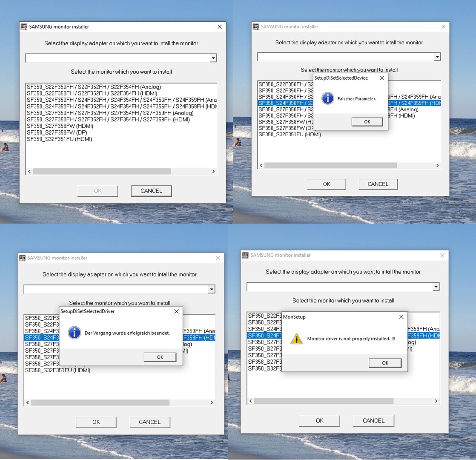476x460 pixels.
Task: Click left scroll arrow in the installer behind SetupDiSetSelectedDriver
Action: [x=28, y=402]
